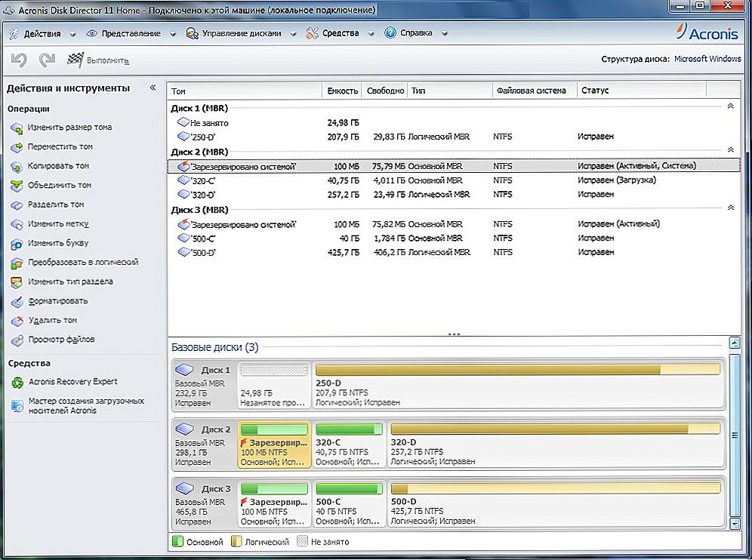This screenshot has width=752, height=560.
Task: Open the Средства menu
Action: coord(341,33)
